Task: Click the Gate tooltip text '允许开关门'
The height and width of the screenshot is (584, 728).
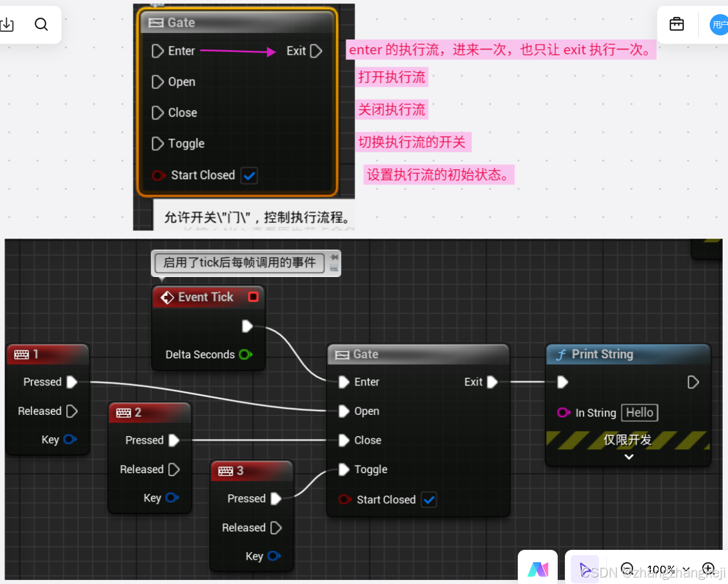Action: point(258,217)
